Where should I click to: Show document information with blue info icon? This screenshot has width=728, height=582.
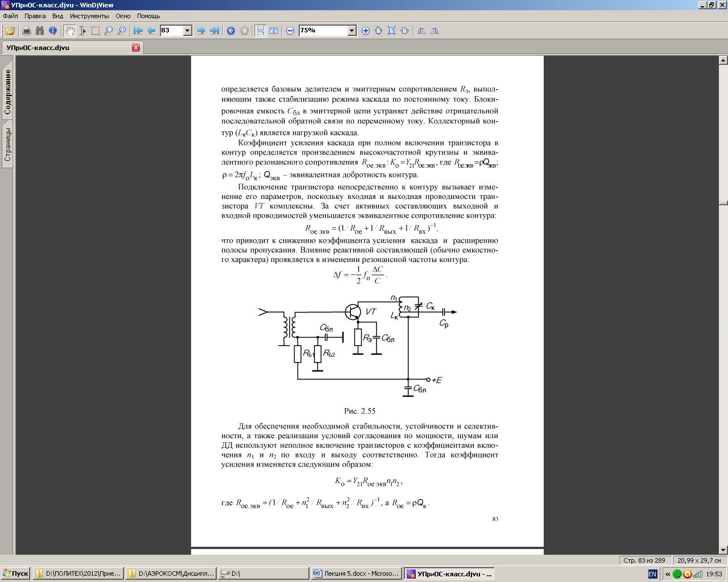point(53,31)
